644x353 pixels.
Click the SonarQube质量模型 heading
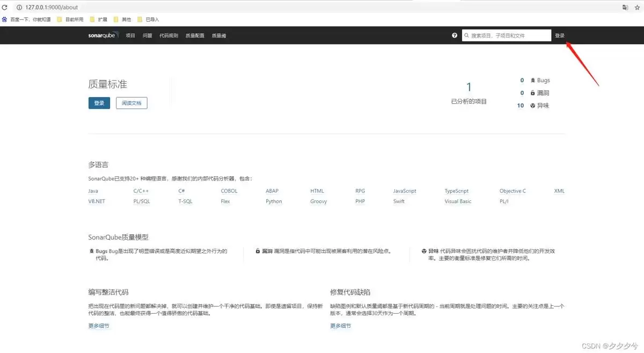pos(119,237)
